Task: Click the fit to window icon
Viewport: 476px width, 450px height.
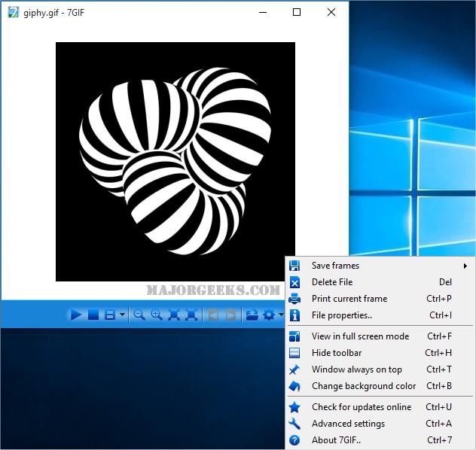Action: [174, 315]
